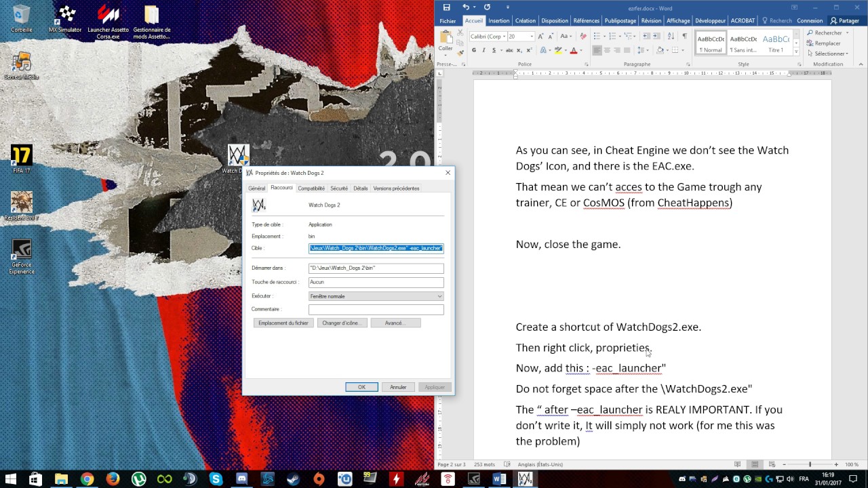Viewport: 868px width, 488px height.
Task: Click the Cible target input field
Action: [376, 248]
